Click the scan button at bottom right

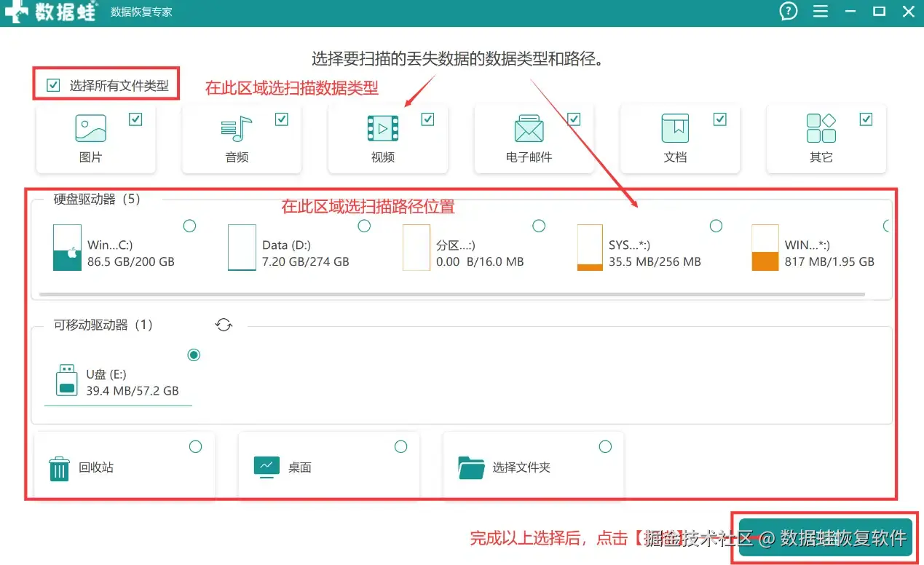[826, 537]
